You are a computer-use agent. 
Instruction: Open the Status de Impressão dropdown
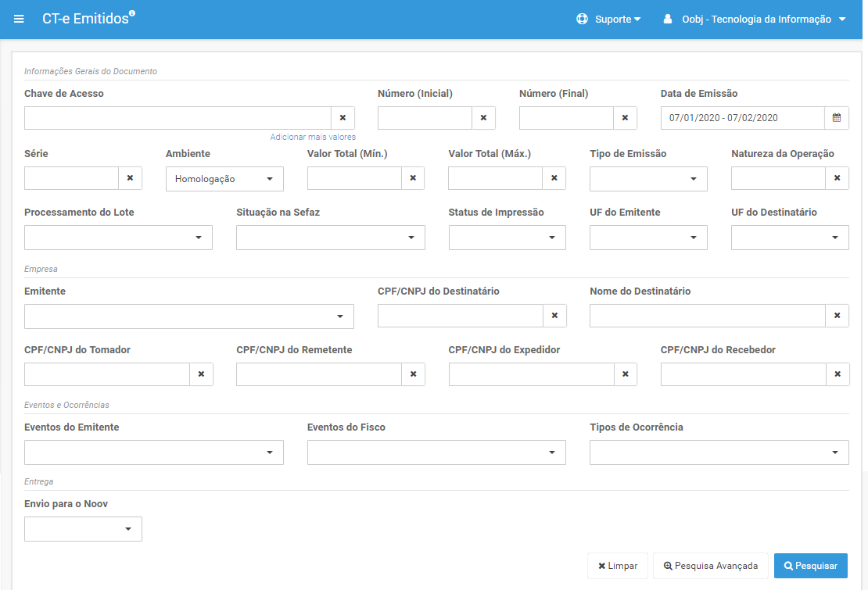coord(507,238)
